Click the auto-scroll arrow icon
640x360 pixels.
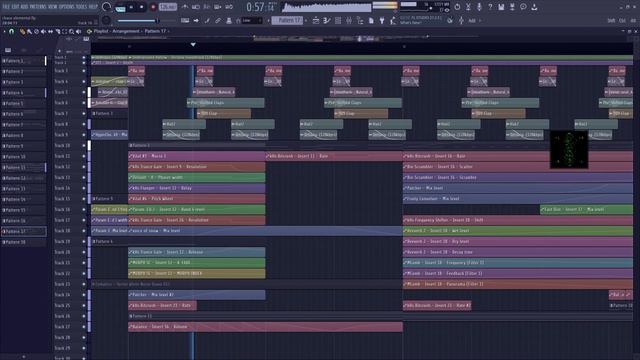(196, 20)
